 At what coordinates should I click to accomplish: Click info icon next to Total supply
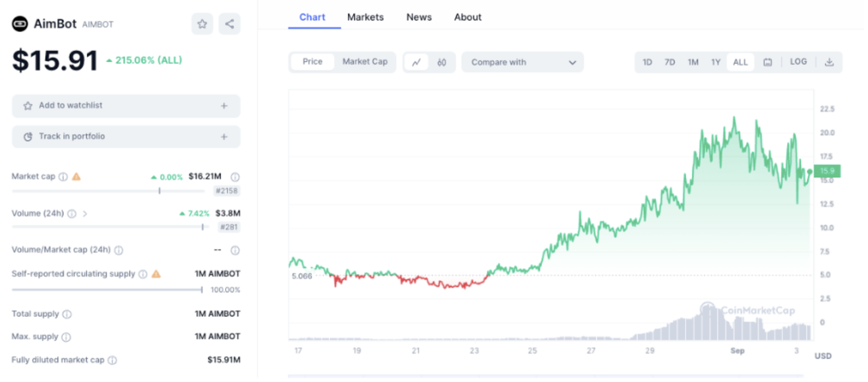click(x=67, y=314)
